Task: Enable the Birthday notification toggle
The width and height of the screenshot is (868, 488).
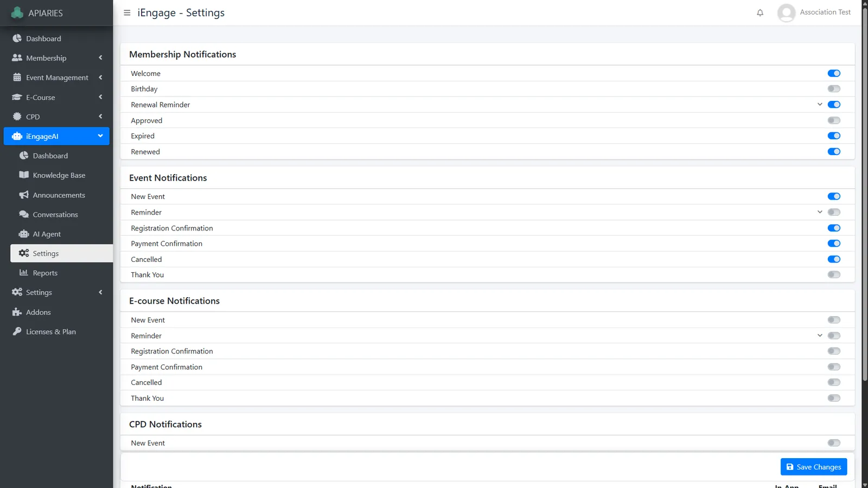Action: click(834, 89)
